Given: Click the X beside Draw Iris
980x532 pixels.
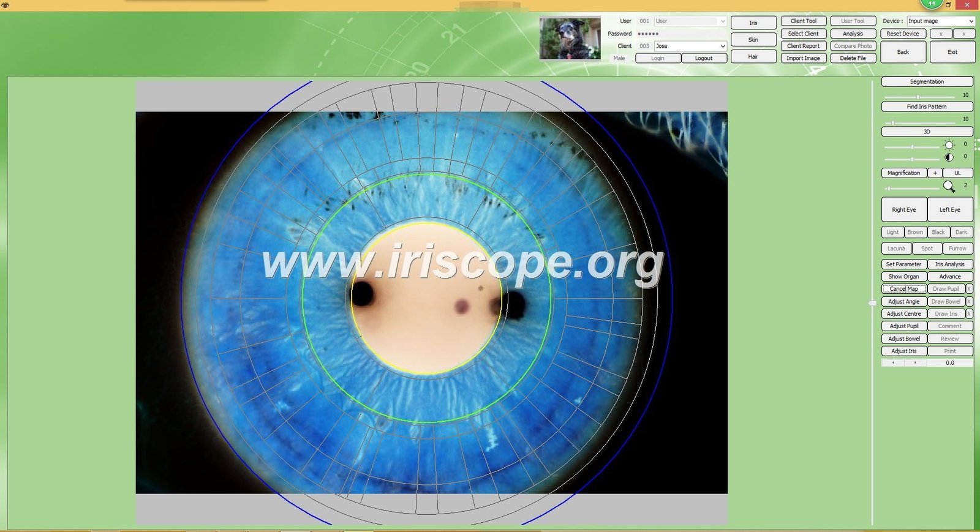Looking at the screenshot, I should (x=969, y=313).
